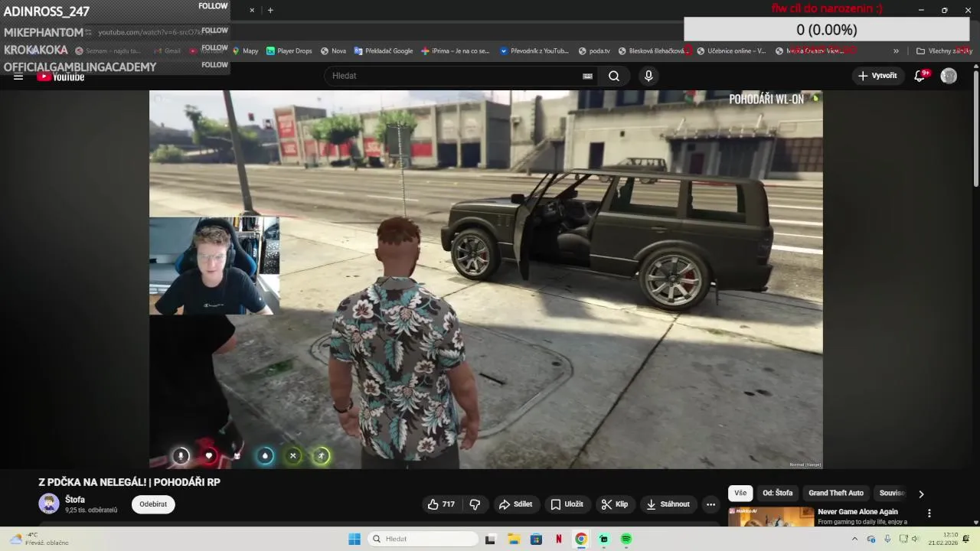Open Netflix from the taskbar
Viewport: 980px width, 551px height.
tap(559, 539)
